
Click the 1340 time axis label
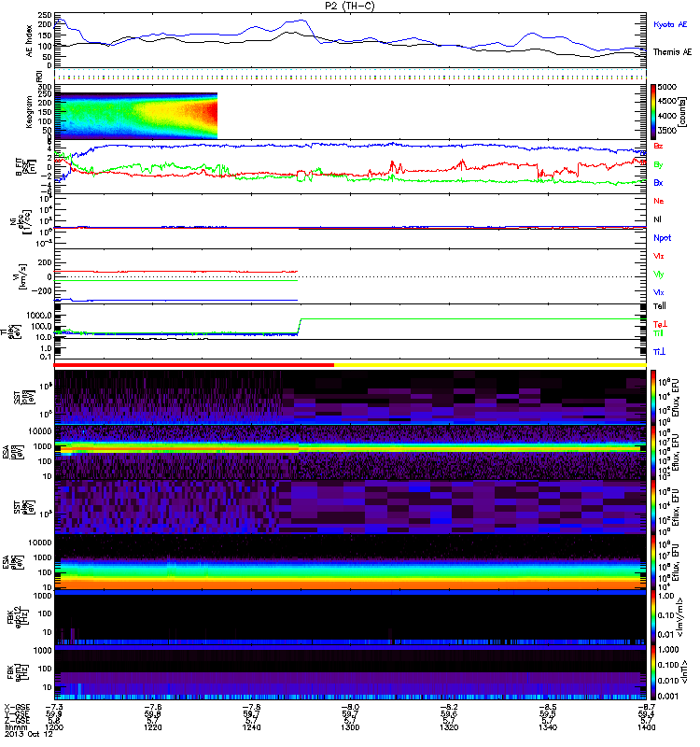tap(548, 727)
